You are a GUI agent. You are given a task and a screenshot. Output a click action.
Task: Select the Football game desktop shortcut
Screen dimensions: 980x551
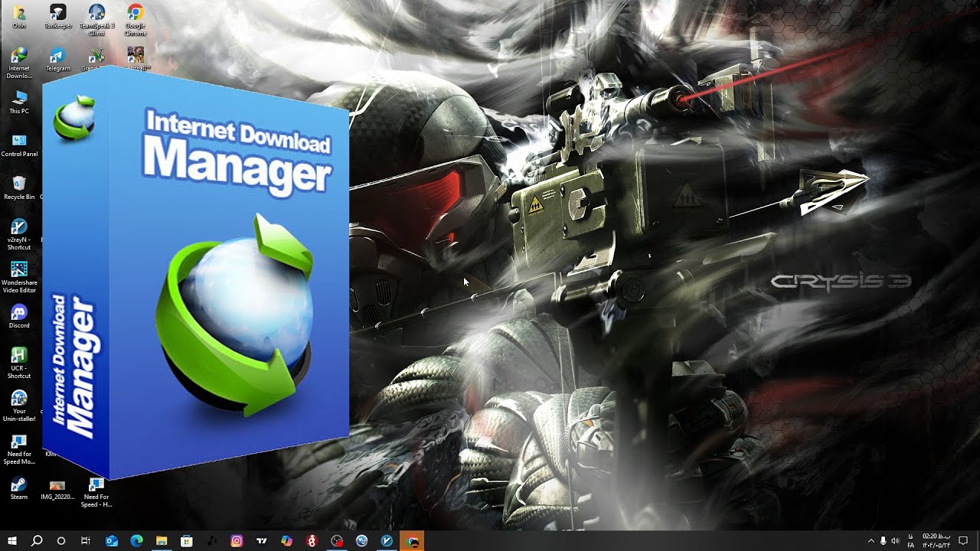click(x=136, y=58)
